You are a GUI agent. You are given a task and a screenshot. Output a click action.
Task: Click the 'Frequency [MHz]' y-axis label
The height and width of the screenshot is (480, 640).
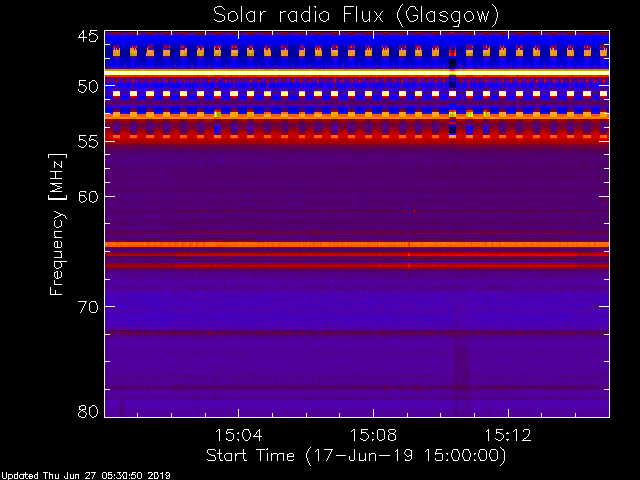(x=58, y=225)
